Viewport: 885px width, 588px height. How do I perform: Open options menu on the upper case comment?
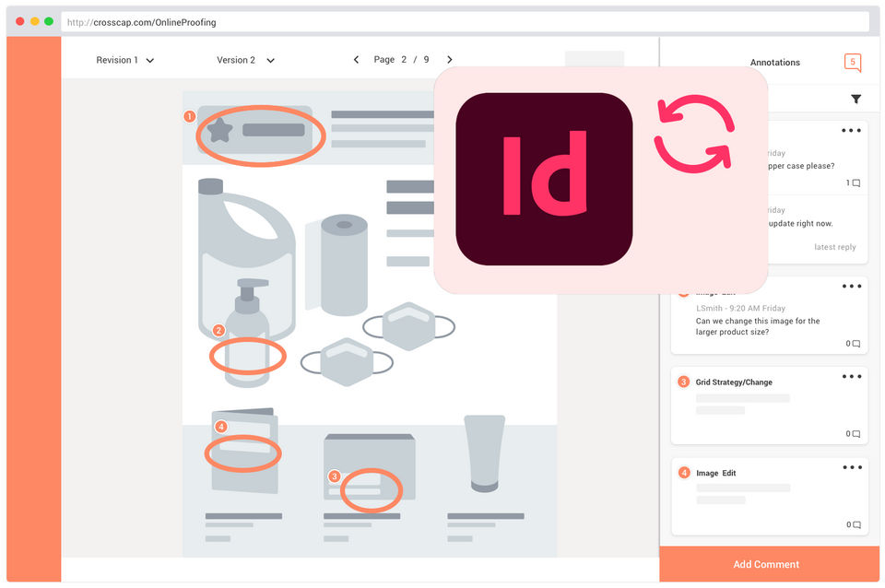tap(851, 130)
